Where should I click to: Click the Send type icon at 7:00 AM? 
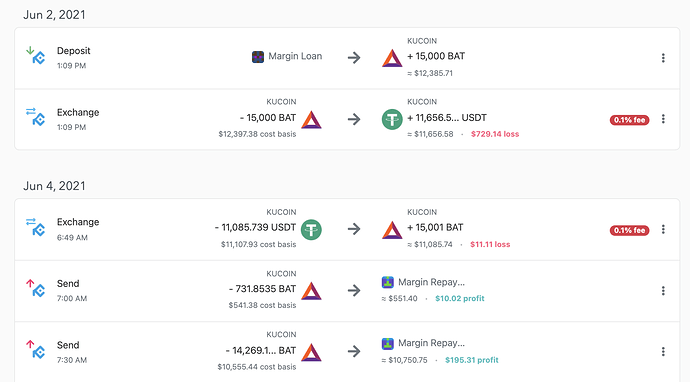[x=36, y=288]
